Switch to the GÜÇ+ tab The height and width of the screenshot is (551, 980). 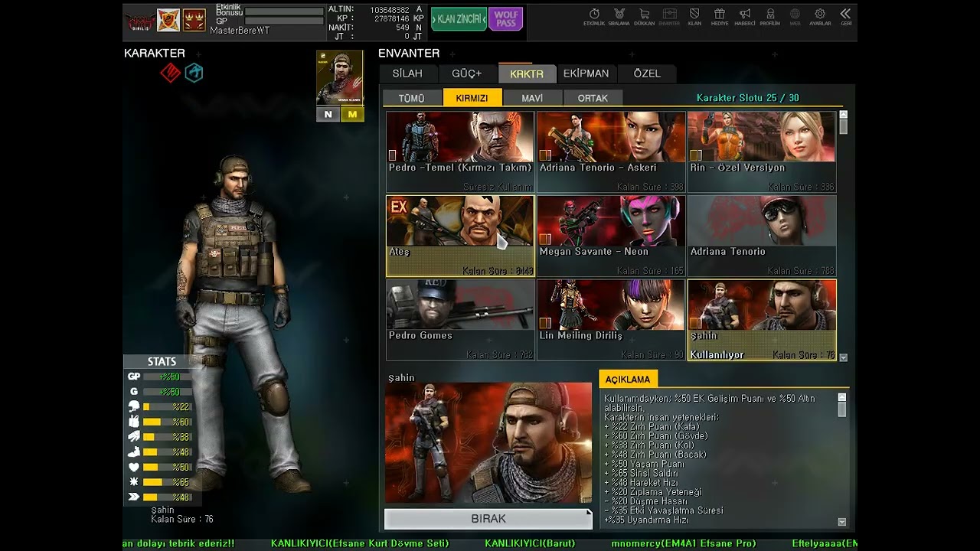[x=467, y=73]
